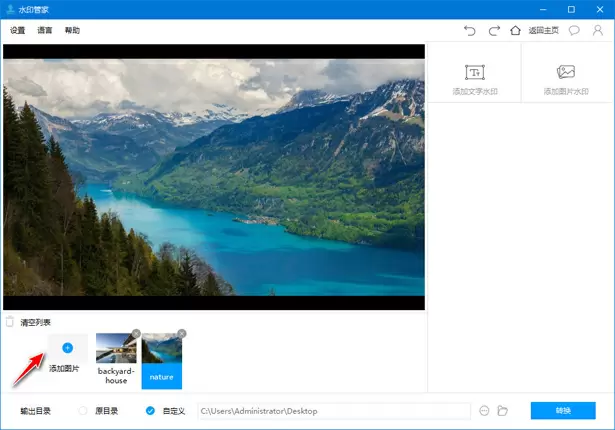Click the blue 转换 convert button

[x=563, y=411]
